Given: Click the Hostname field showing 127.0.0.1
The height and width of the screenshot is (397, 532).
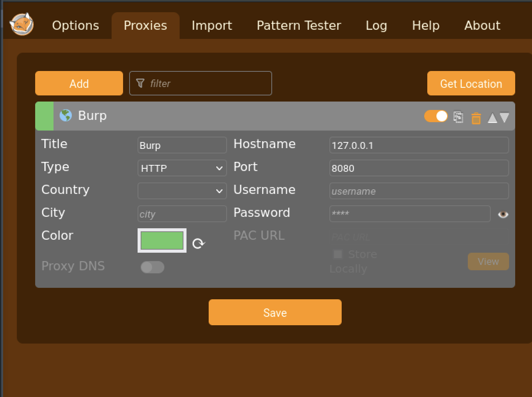Looking at the screenshot, I should point(419,145).
